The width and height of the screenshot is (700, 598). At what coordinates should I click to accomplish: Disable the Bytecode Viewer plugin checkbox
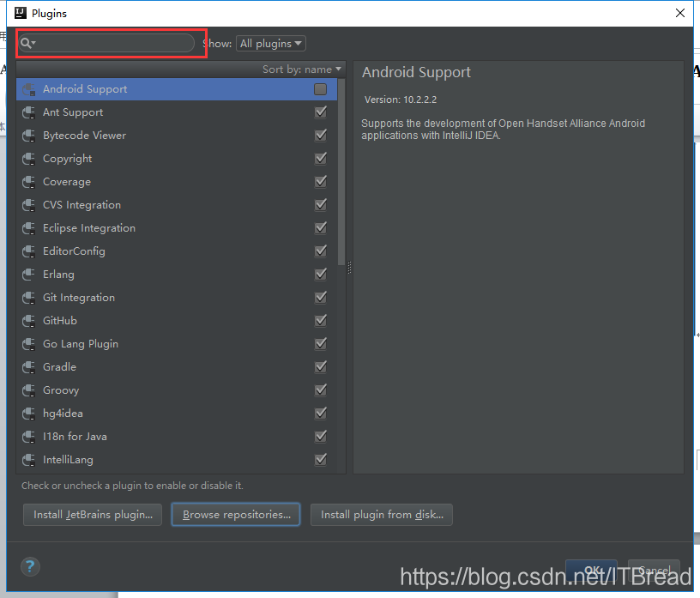coord(321,136)
